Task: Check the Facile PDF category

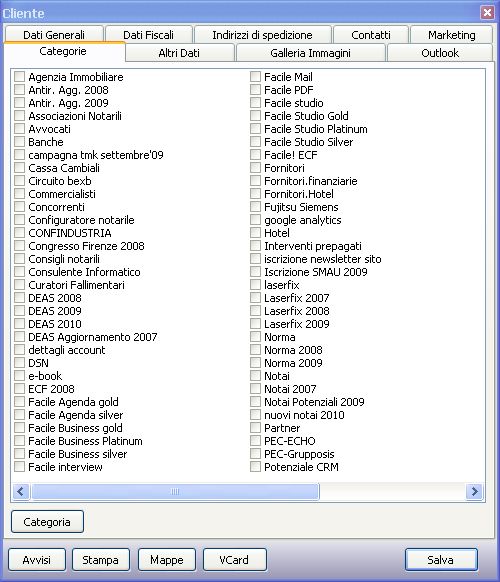Action: tap(255, 90)
